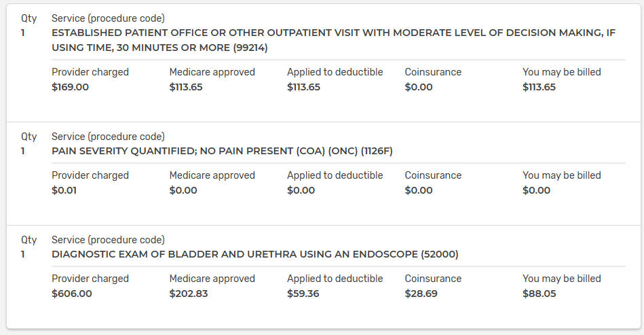Click the $28.69 coinsurance amount
644x335 pixels.
[421, 294]
